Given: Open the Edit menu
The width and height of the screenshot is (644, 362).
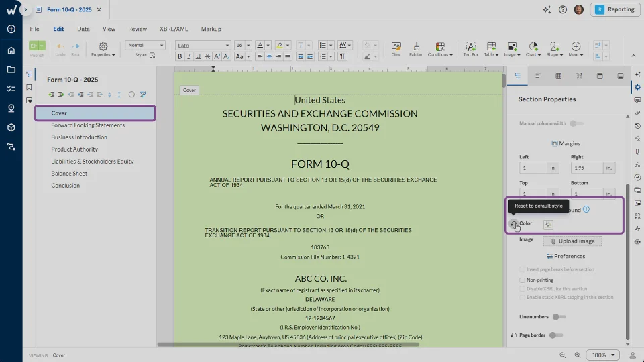Looking at the screenshot, I should tap(58, 29).
